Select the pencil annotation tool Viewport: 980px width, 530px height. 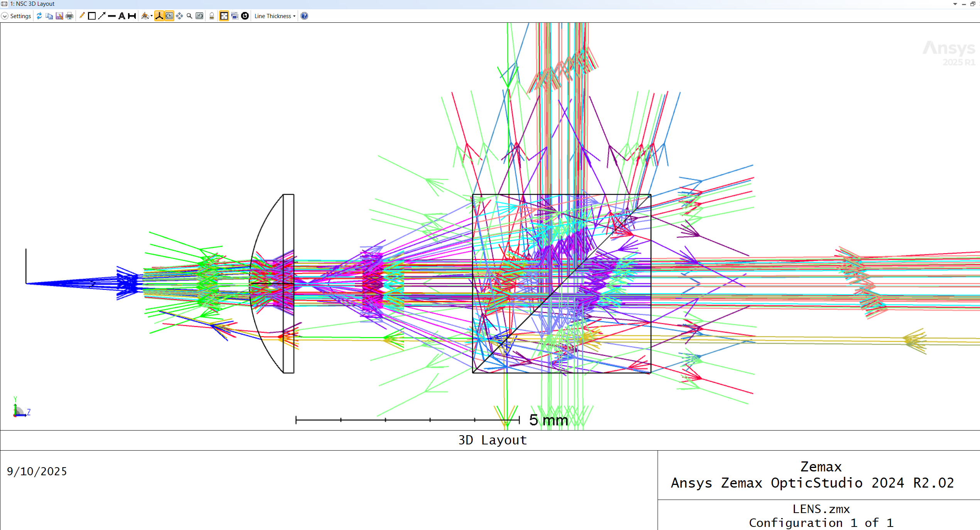click(82, 16)
